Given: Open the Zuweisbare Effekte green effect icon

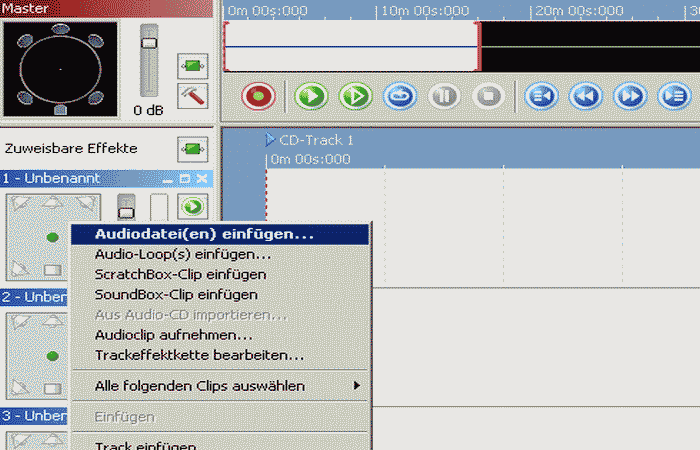Looking at the screenshot, I should (x=191, y=149).
